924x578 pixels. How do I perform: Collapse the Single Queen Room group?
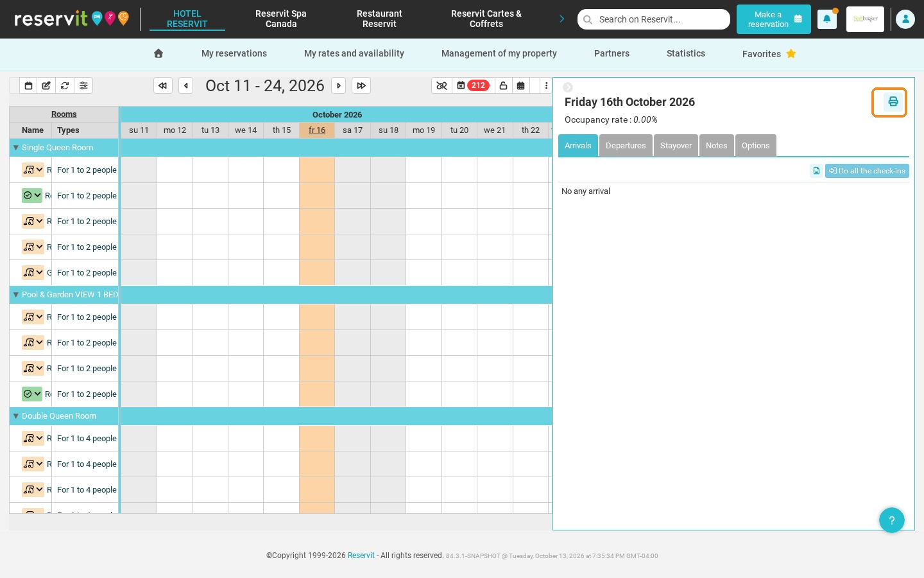click(x=16, y=148)
